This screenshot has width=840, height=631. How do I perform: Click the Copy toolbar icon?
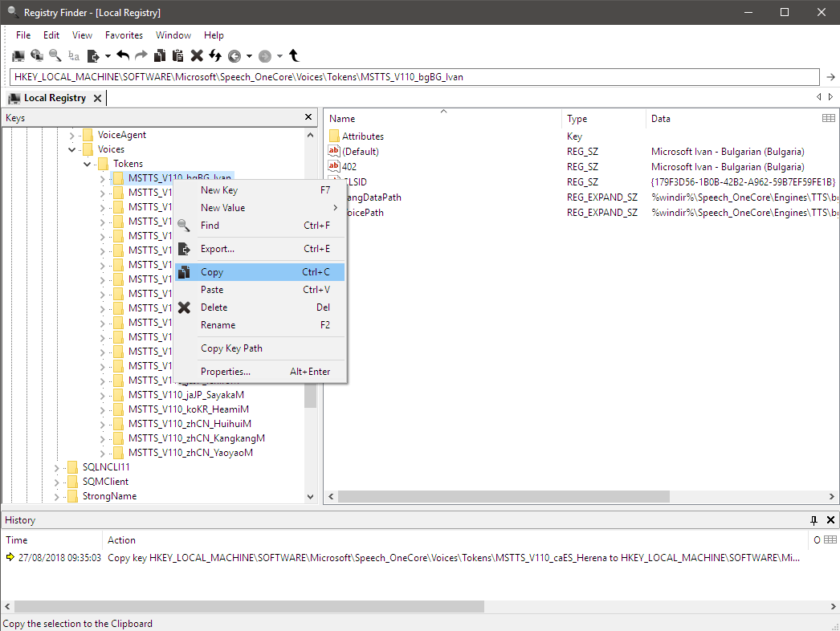click(160, 55)
